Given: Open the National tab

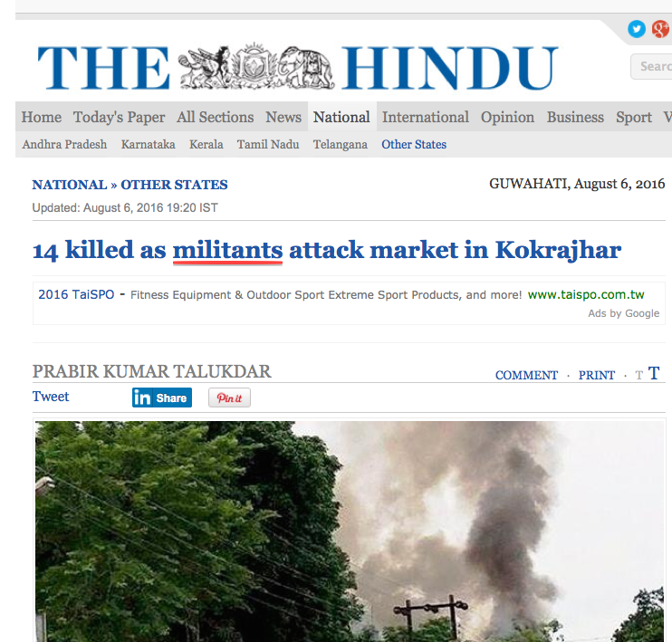Looking at the screenshot, I should point(341,117).
